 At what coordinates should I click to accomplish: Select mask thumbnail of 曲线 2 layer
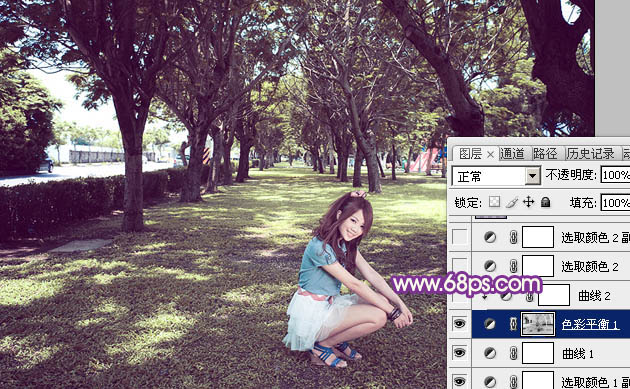click(x=554, y=295)
